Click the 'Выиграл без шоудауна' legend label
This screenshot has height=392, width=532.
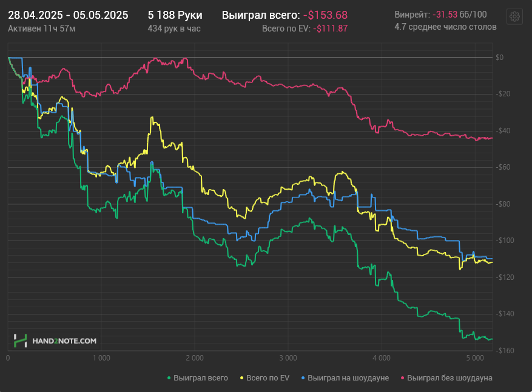pos(450,378)
